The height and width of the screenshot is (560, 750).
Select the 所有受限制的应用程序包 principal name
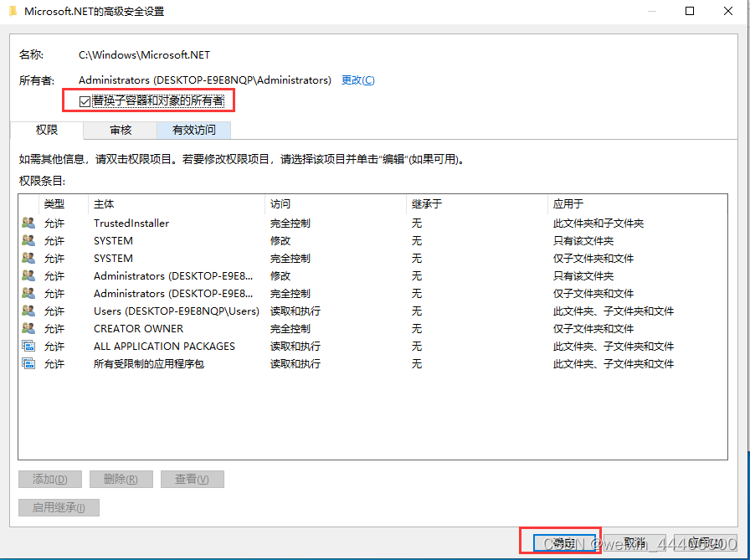(149, 364)
